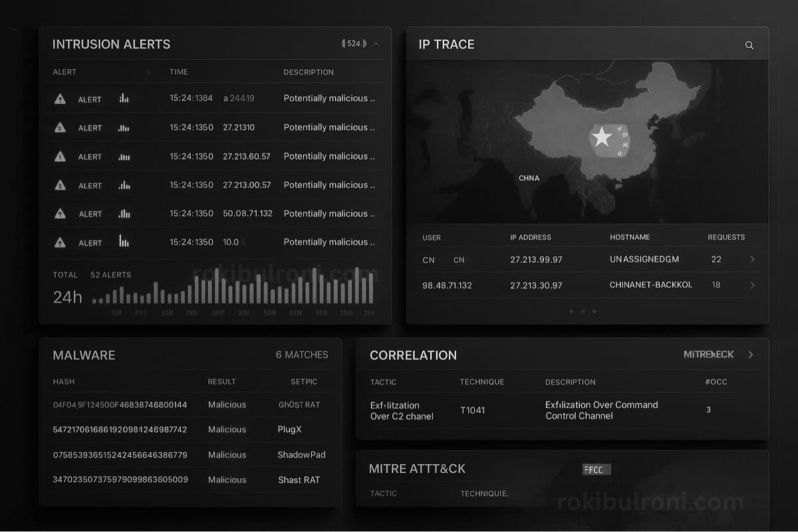Viewport: 798px width, 532px height.
Task: Sort malware by RESULT column header
Action: (x=222, y=382)
